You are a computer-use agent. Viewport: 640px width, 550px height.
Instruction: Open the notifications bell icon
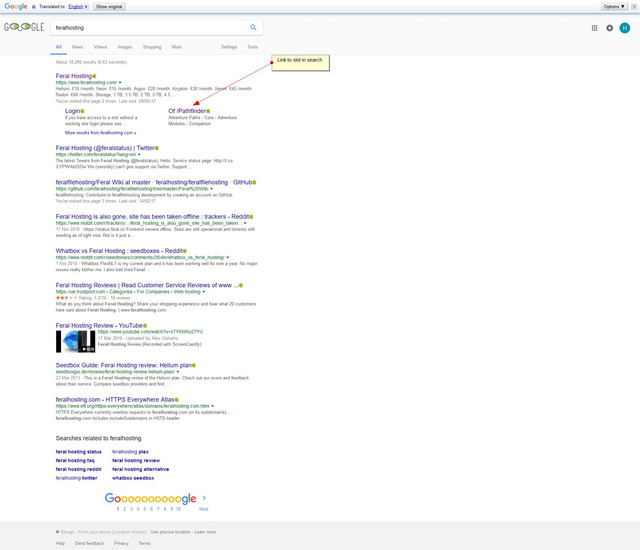pyautogui.click(x=609, y=28)
